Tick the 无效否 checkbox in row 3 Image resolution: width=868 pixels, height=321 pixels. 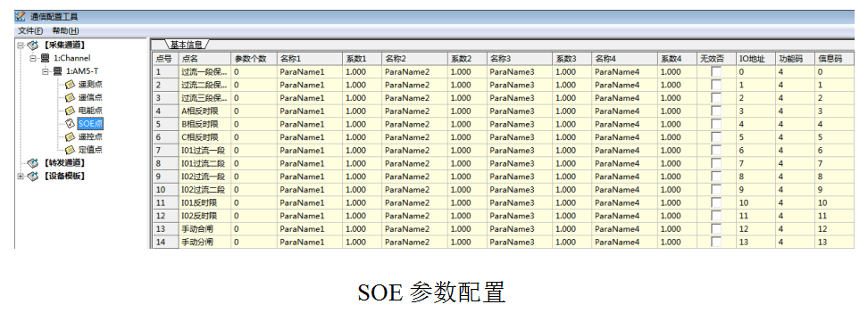716,98
